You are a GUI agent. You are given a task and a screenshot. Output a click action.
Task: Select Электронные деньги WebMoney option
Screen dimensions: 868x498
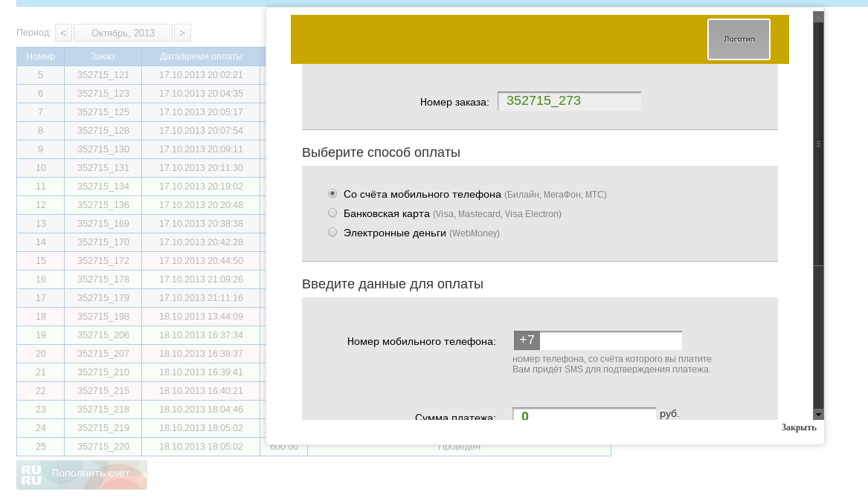pos(332,232)
